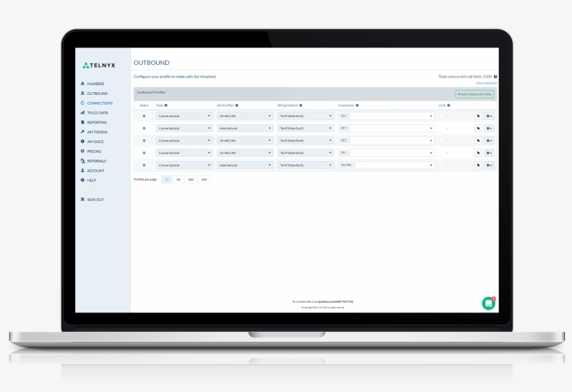Open gear settings menu in Main PBX row
Image resolution: width=572 pixels, height=392 pixels.
(x=489, y=165)
